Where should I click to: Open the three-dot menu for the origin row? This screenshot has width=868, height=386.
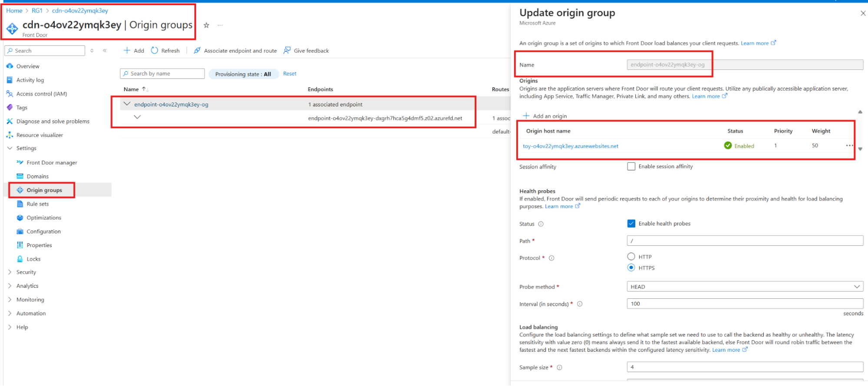pyautogui.click(x=849, y=145)
